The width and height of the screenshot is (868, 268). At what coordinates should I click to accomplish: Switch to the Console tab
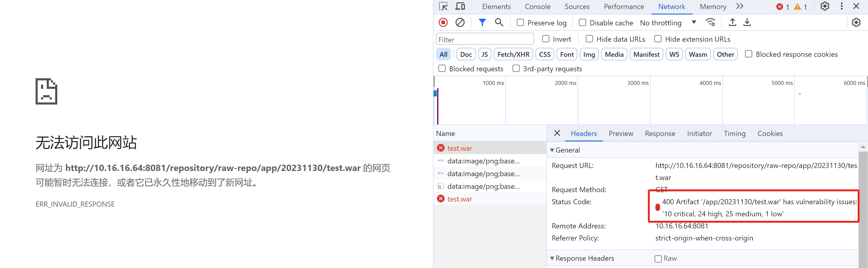coord(538,7)
